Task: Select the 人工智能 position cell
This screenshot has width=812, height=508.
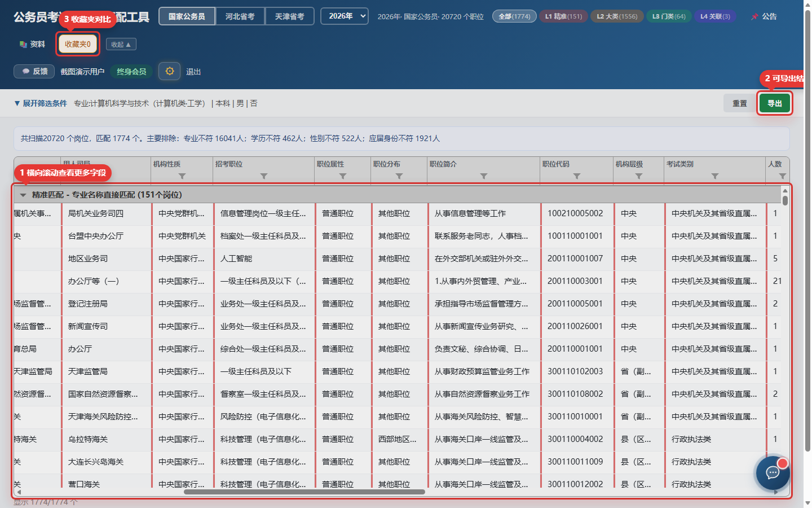Action: 264,259
